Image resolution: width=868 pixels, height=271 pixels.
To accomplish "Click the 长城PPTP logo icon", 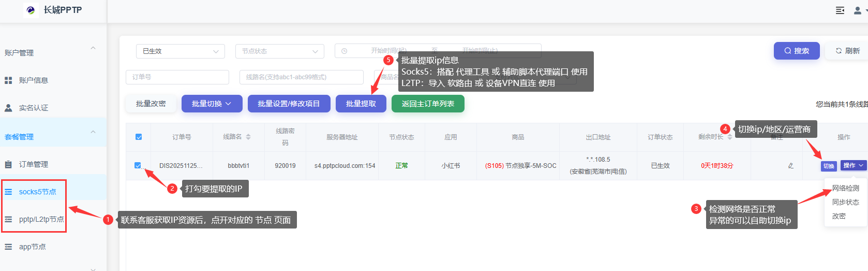I will [31, 10].
